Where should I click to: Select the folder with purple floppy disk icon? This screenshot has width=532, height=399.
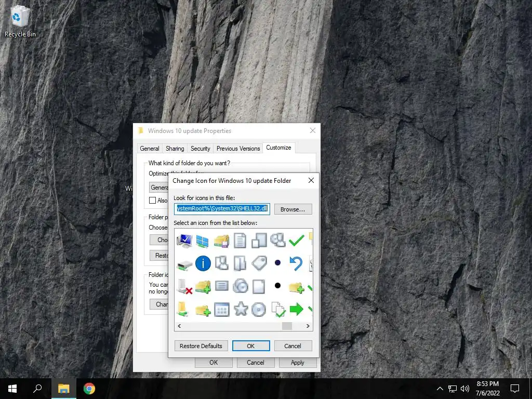tap(221, 241)
